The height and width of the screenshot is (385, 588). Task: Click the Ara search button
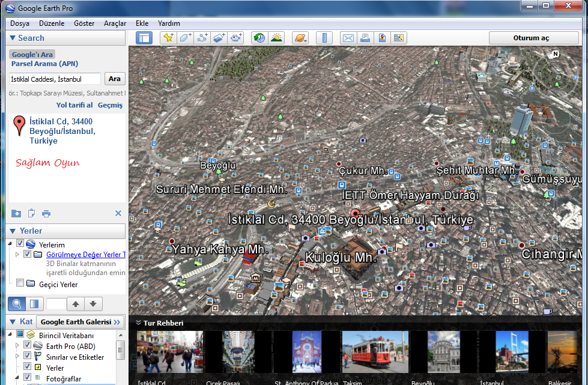point(115,79)
